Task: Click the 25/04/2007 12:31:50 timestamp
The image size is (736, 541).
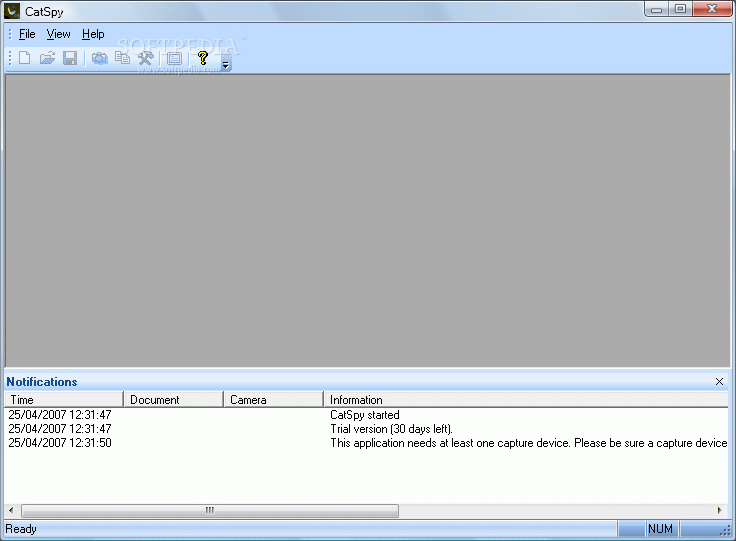Action: pos(60,443)
